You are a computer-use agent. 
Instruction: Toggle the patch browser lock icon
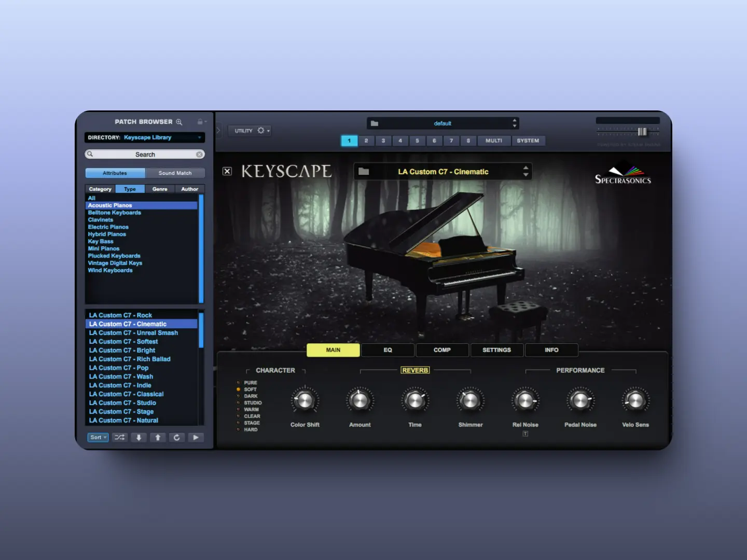click(200, 122)
